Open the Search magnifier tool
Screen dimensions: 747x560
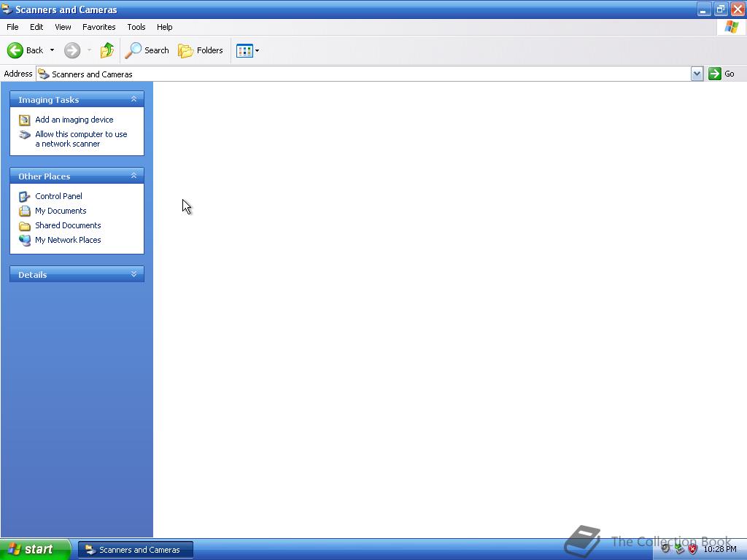point(147,50)
